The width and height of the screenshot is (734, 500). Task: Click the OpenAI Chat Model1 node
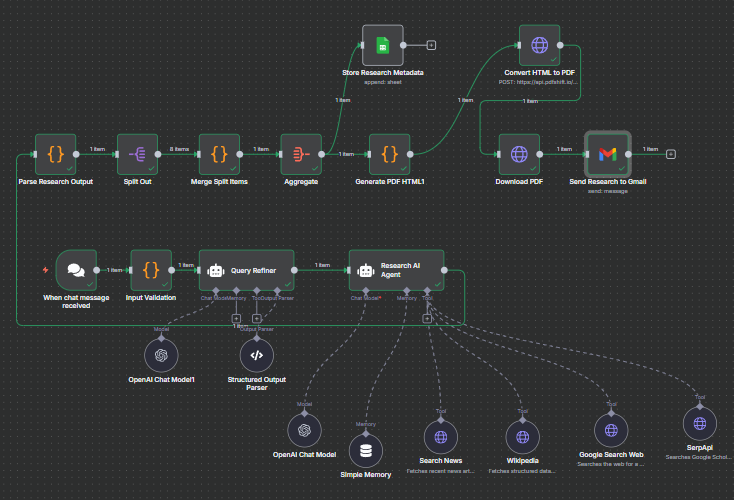(x=162, y=355)
